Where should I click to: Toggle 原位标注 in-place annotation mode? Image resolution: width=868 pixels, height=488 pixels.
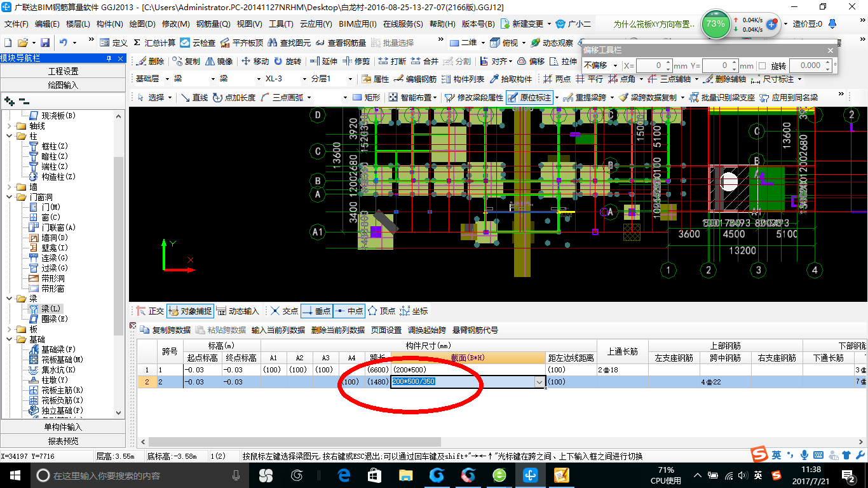529,98
